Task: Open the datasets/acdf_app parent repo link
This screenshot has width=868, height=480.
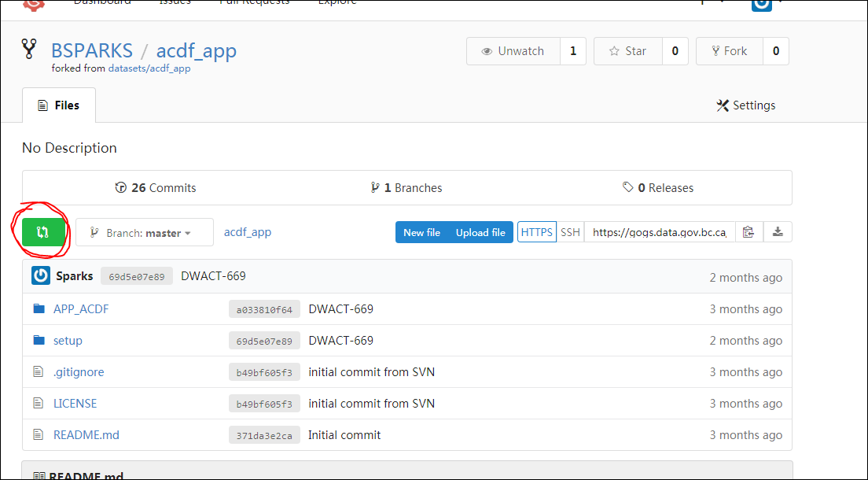Action: 149,68
